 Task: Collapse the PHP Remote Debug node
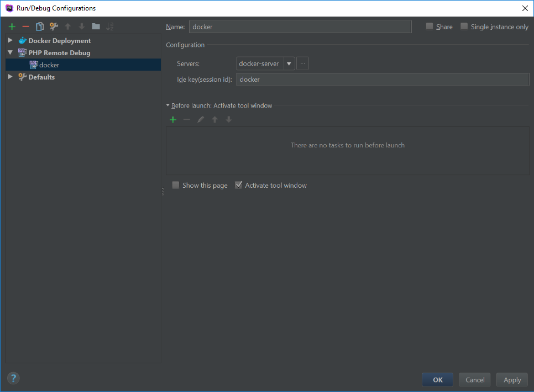[x=10, y=52]
